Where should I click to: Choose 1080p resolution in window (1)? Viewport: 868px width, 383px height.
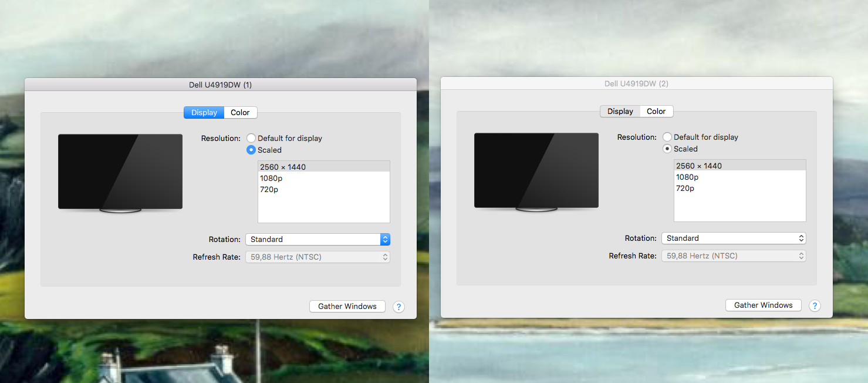[x=324, y=178]
